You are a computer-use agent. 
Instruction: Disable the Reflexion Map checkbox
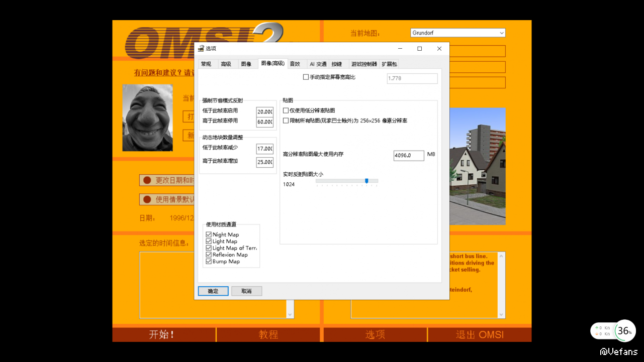click(209, 255)
